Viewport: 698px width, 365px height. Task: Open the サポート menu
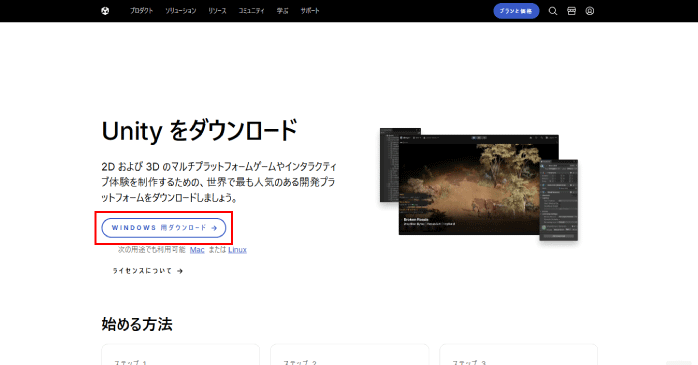310,11
